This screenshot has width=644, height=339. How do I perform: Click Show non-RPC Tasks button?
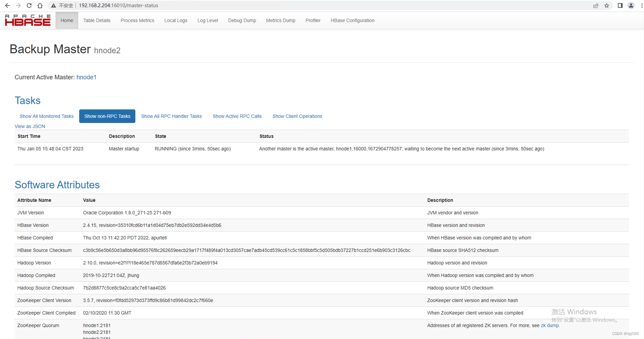(107, 116)
